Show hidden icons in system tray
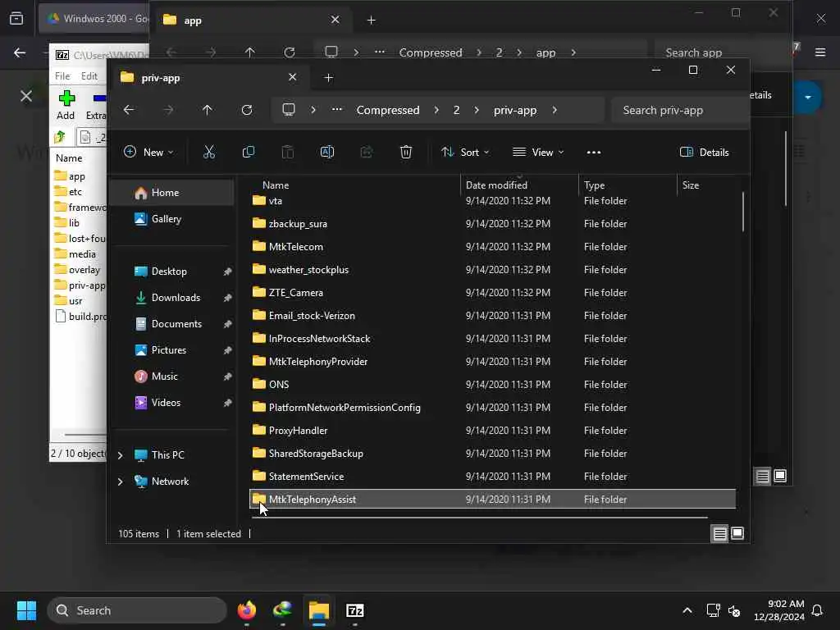 [x=687, y=610]
